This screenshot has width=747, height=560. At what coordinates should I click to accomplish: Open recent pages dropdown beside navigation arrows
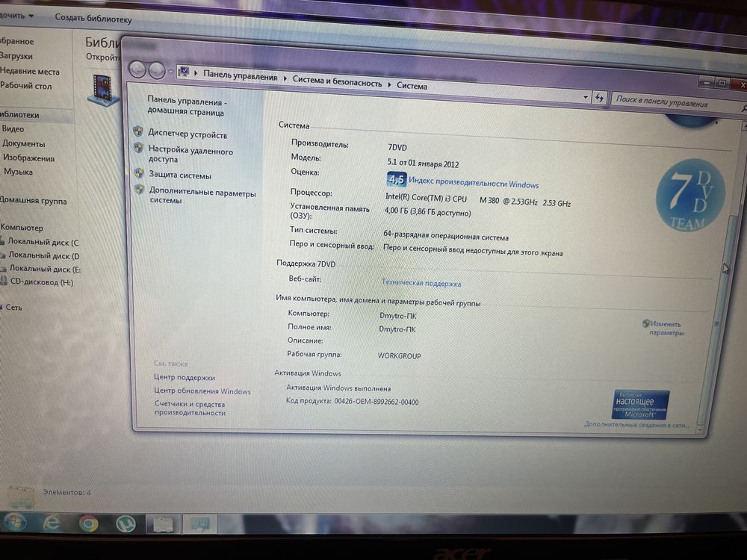170,72
